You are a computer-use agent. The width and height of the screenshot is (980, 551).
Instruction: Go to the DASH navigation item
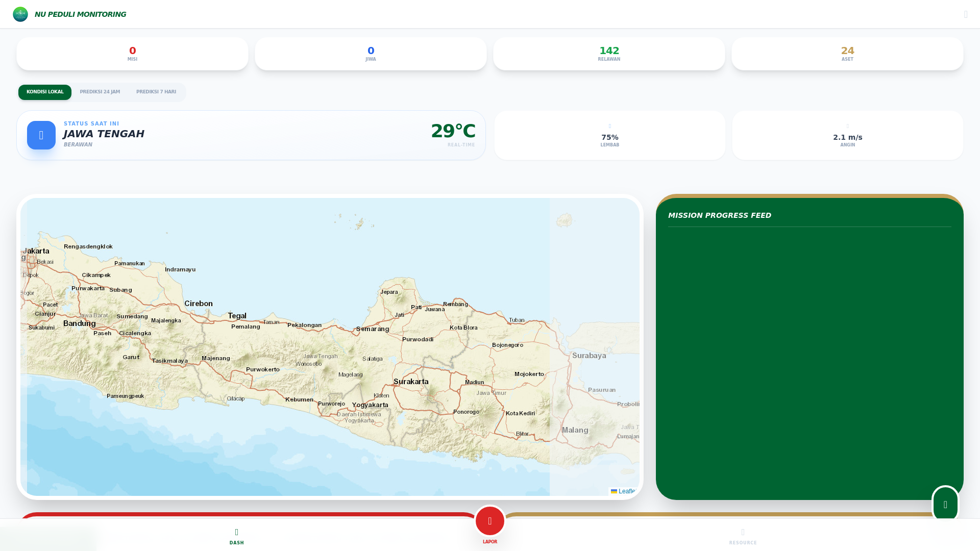pos(237,536)
